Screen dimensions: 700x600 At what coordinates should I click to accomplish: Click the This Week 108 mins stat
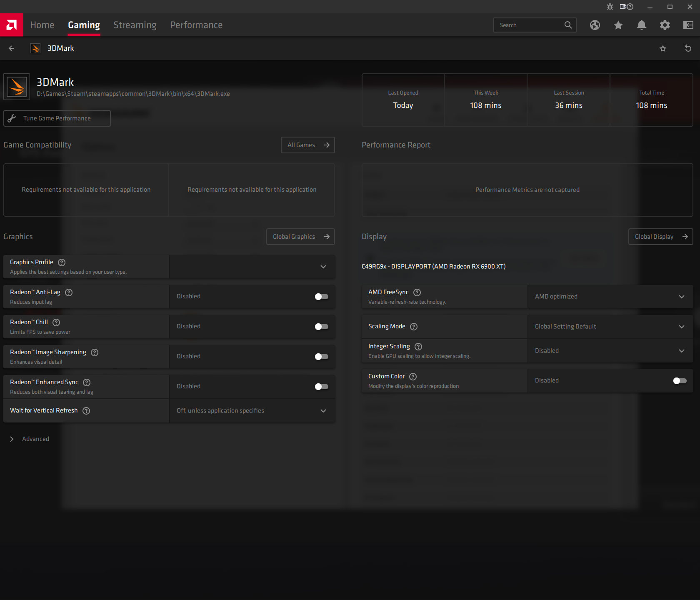[x=486, y=100]
